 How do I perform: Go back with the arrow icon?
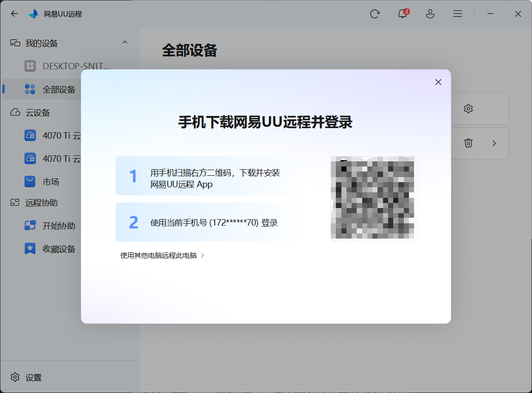coord(14,13)
